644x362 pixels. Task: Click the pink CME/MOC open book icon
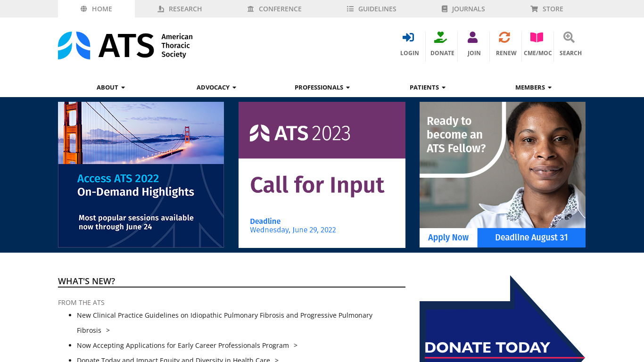pos(537,37)
